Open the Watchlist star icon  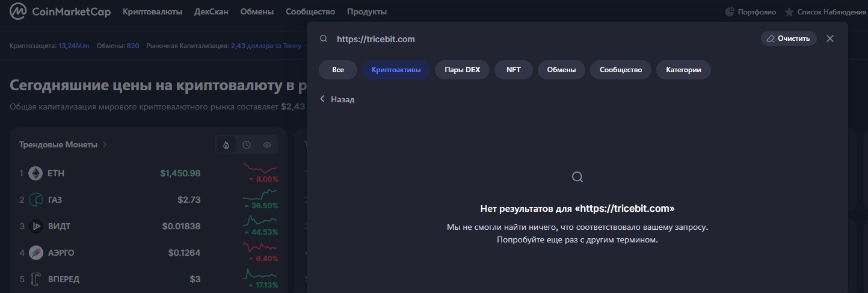tap(789, 11)
